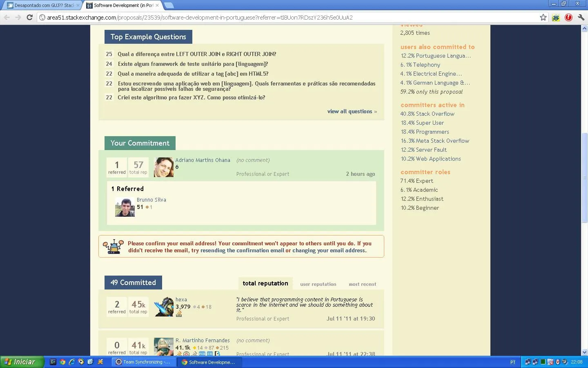This screenshot has height=368, width=588.
Task: Click the red V shield antivirus tray icon
Action: click(557, 362)
